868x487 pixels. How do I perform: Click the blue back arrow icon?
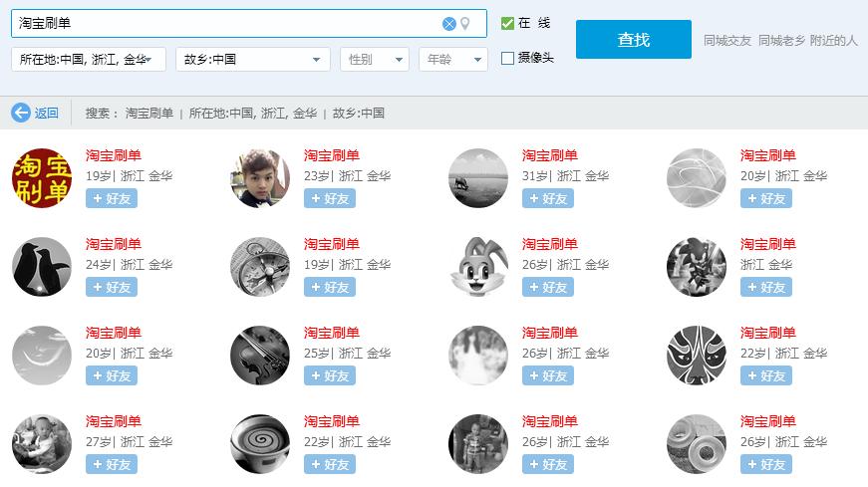click(21, 113)
